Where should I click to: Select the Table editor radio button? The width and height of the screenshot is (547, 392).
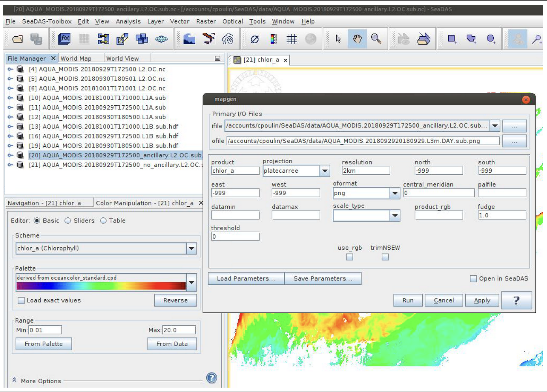click(x=103, y=220)
